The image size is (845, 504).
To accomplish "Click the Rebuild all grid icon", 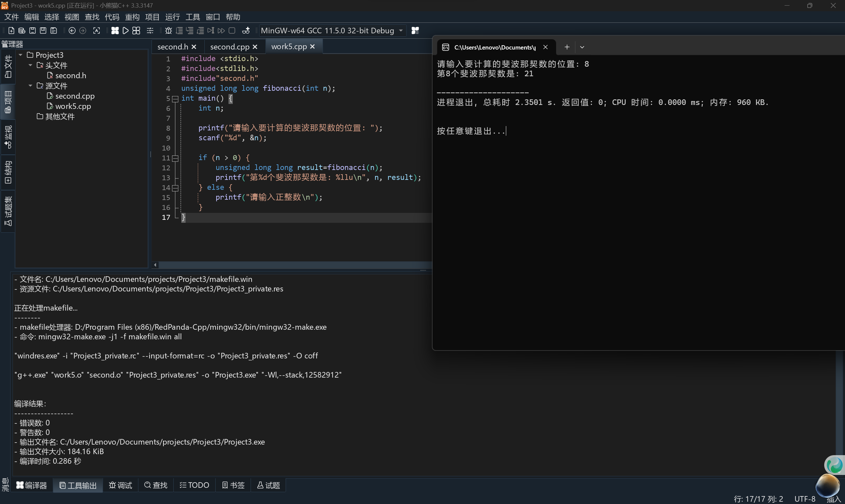I will 136,31.
